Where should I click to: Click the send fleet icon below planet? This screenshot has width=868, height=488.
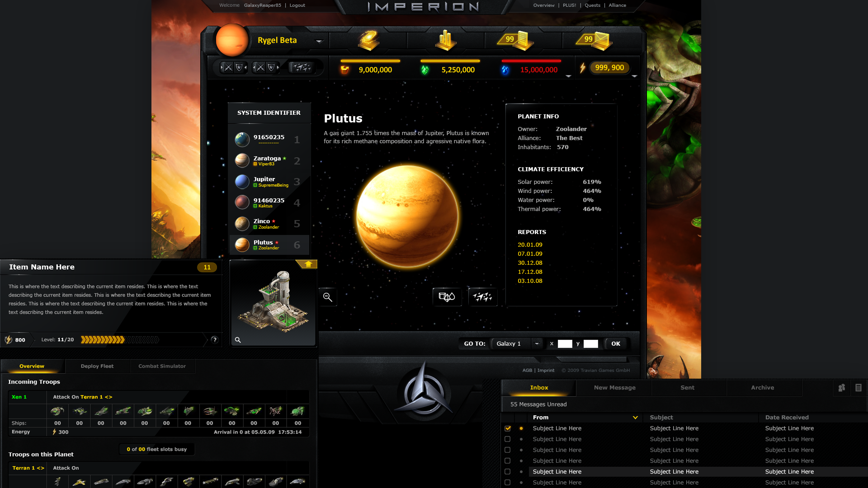pyautogui.click(x=482, y=297)
